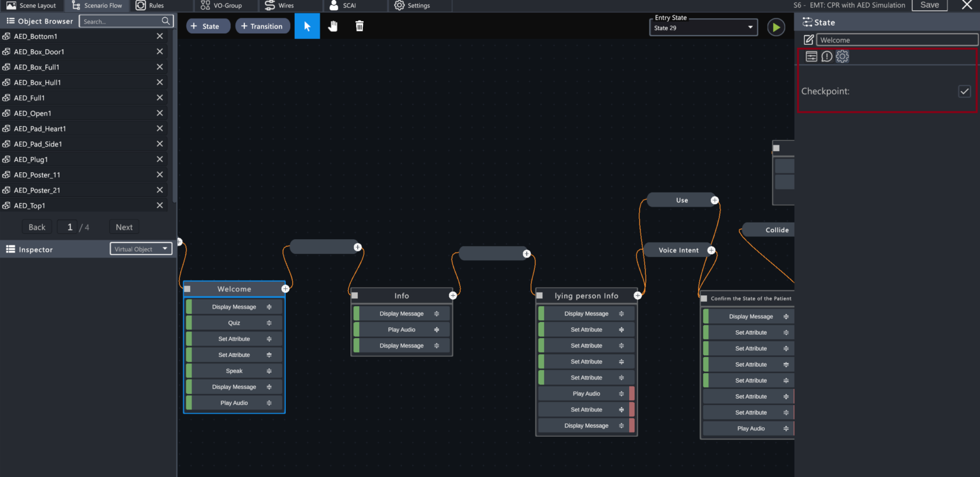
Task: Toggle the Welcome state's square marker
Action: tap(188, 289)
